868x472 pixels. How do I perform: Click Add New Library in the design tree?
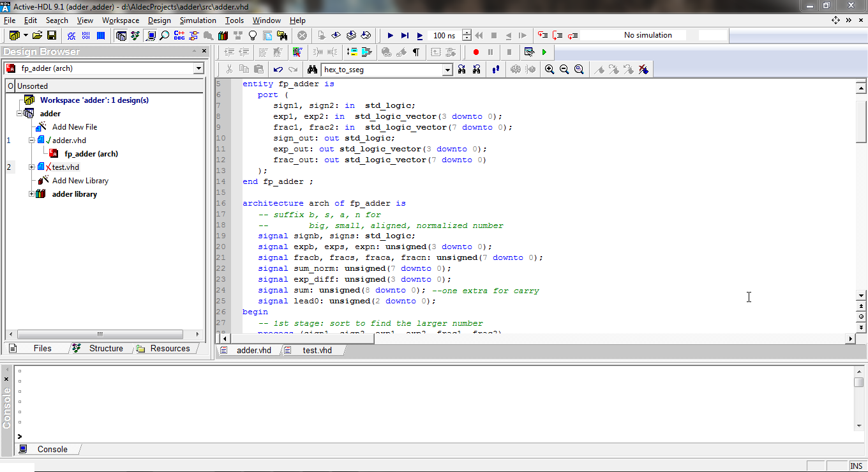80,181
